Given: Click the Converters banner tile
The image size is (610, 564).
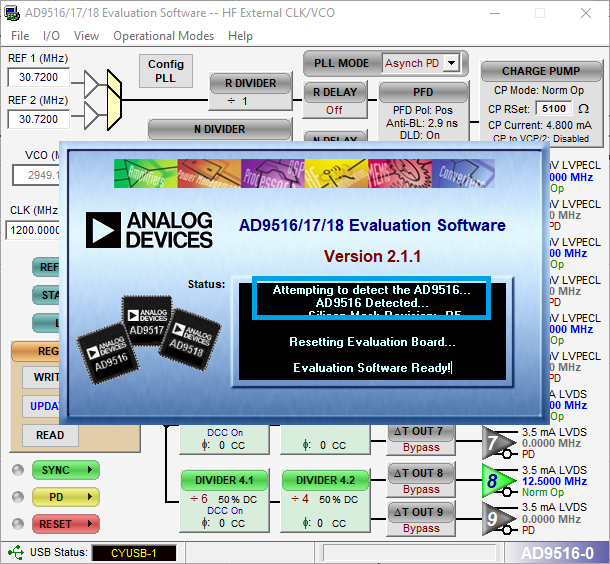Looking at the screenshot, I should pos(463,173).
